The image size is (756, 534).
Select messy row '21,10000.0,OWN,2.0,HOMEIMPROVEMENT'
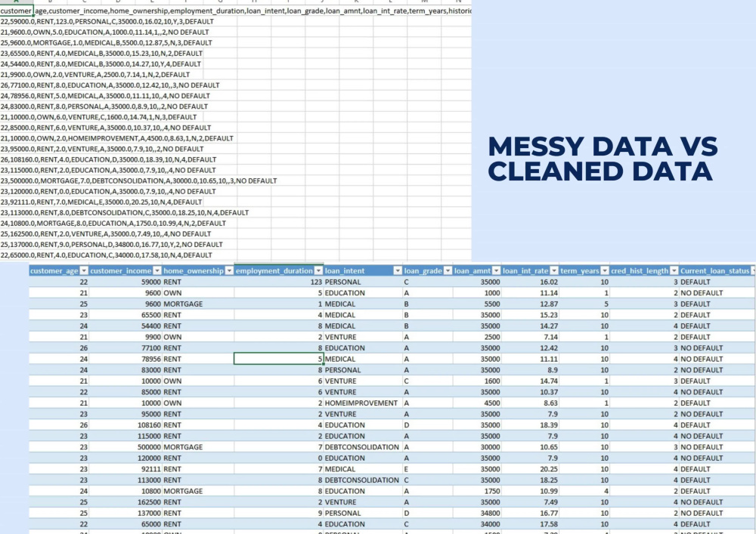[x=116, y=138]
